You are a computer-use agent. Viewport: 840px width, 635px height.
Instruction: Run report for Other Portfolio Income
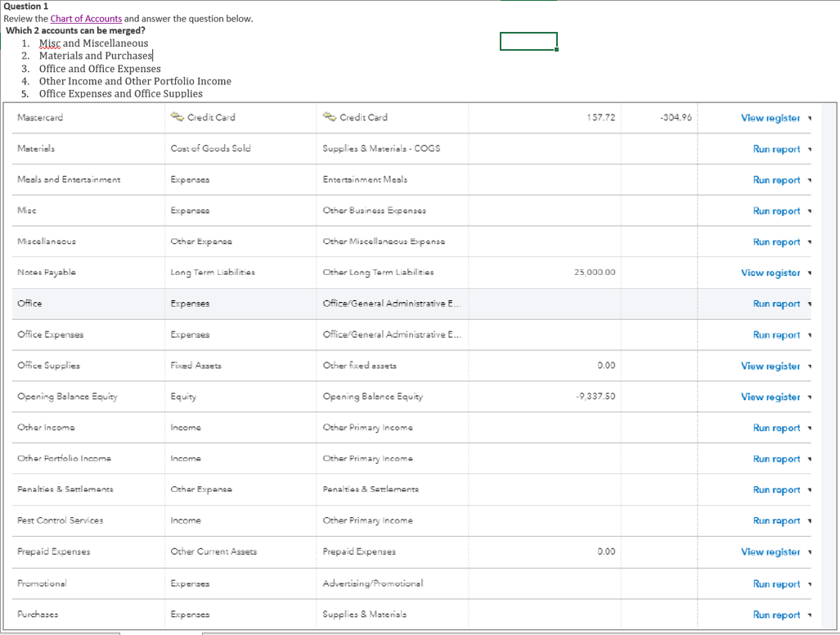(x=776, y=459)
